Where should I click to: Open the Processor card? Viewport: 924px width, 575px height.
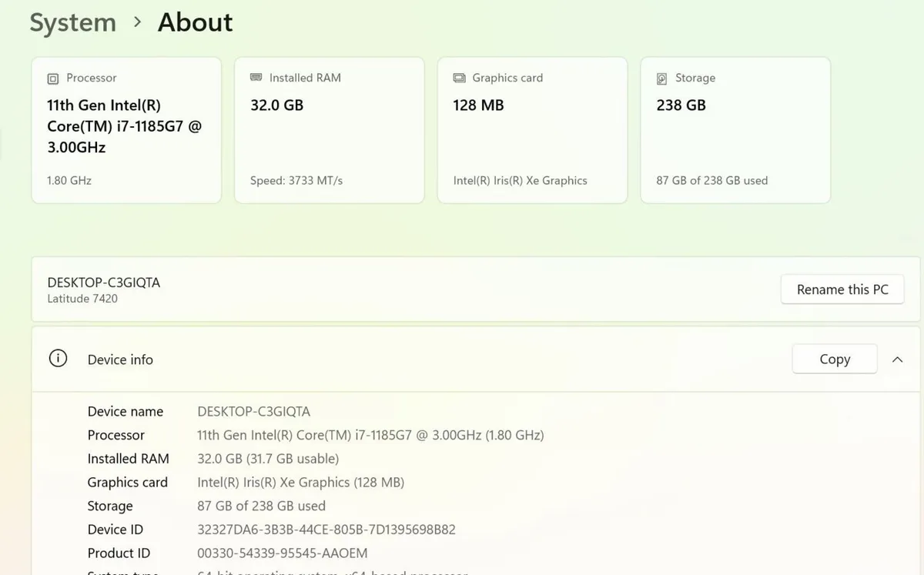tap(126, 130)
